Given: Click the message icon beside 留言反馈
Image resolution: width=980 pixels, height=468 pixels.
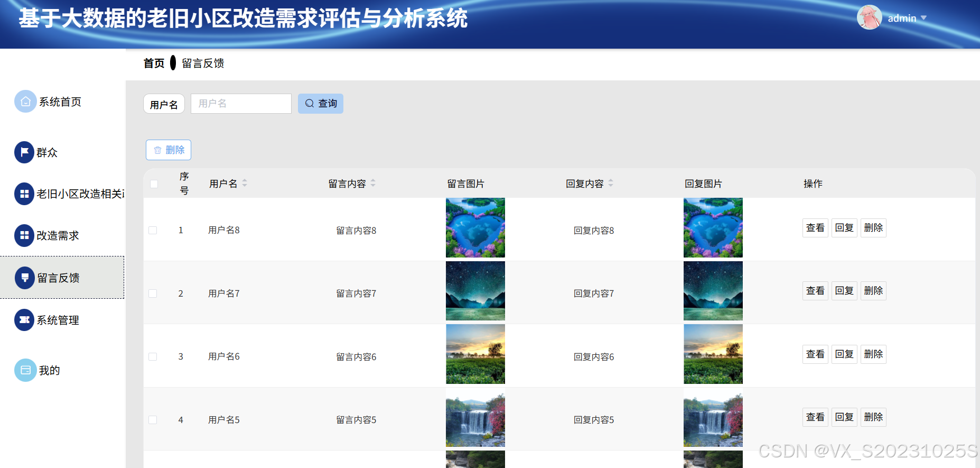Looking at the screenshot, I should 25,278.
